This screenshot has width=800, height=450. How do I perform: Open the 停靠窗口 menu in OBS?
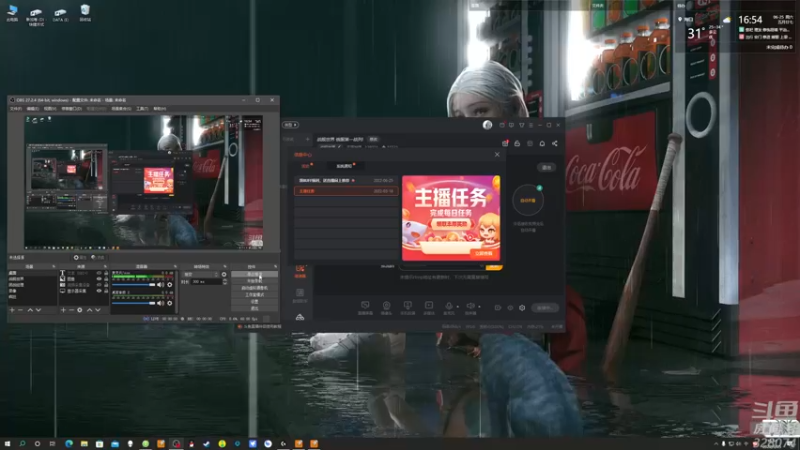[x=71, y=109]
